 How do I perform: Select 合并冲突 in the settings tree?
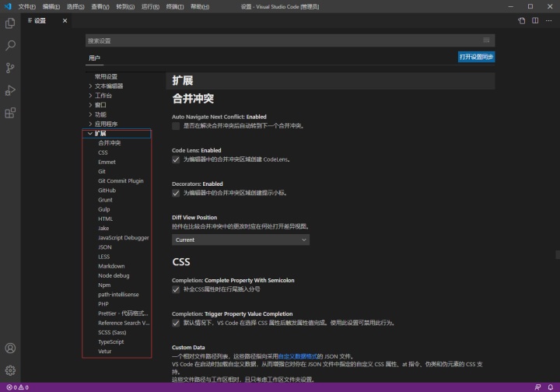point(110,143)
